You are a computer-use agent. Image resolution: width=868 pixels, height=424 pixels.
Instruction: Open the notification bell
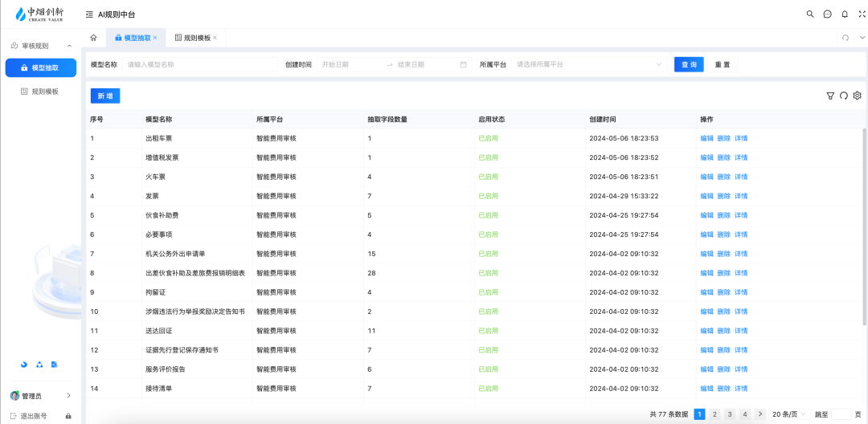(845, 14)
